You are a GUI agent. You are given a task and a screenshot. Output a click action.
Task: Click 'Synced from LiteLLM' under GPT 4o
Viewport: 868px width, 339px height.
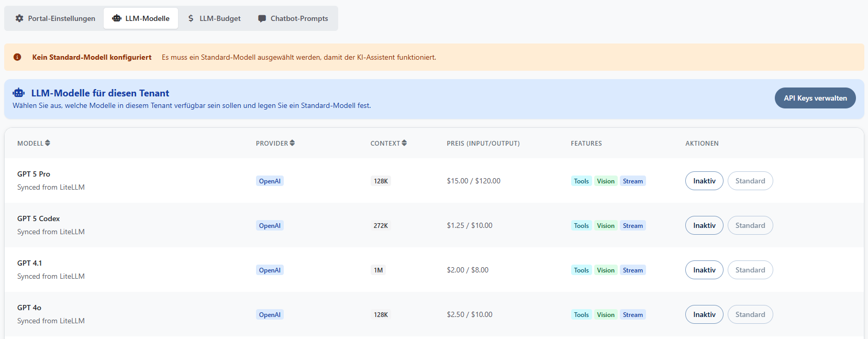pyautogui.click(x=51, y=321)
